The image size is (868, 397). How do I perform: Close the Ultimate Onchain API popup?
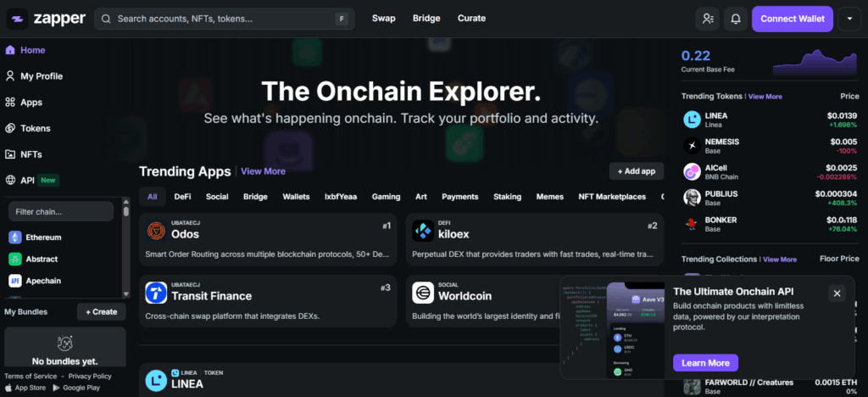point(837,294)
